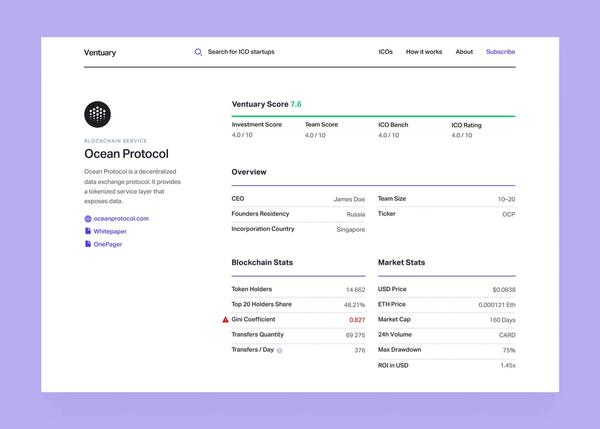Image resolution: width=600 pixels, height=429 pixels.
Task: Click the Whitepaper document icon
Action: pyautogui.click(x=88, y=231)
